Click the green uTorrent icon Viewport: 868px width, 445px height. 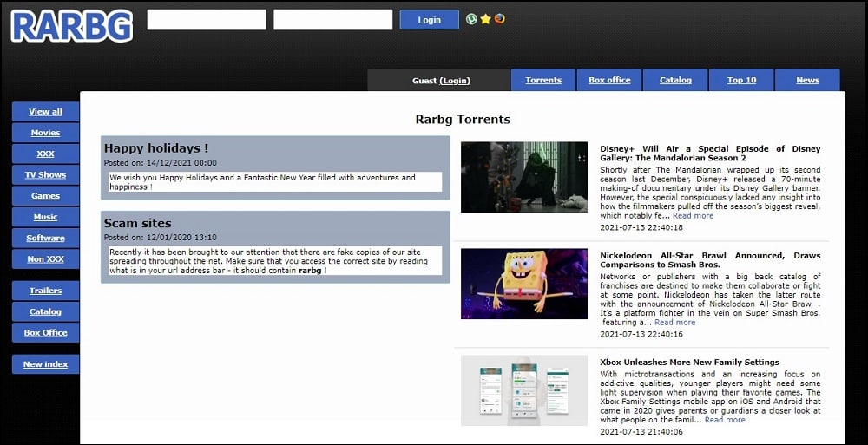pyautogui.click(x=471, y=19)
